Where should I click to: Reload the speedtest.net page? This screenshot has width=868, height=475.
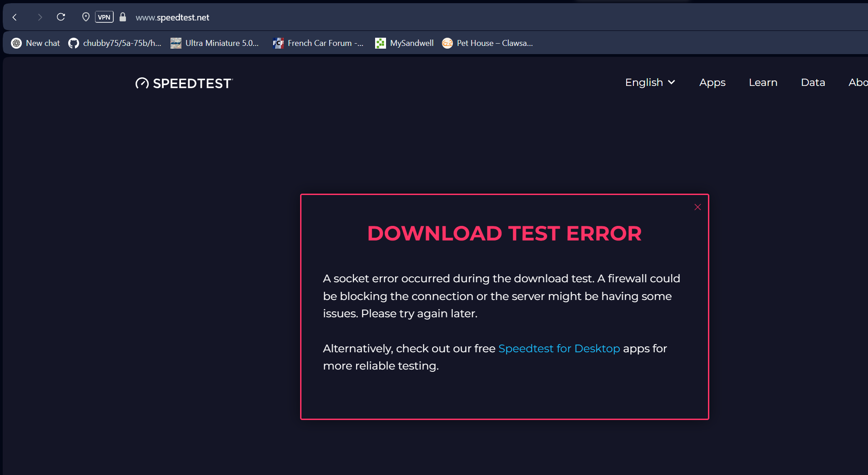61,17
